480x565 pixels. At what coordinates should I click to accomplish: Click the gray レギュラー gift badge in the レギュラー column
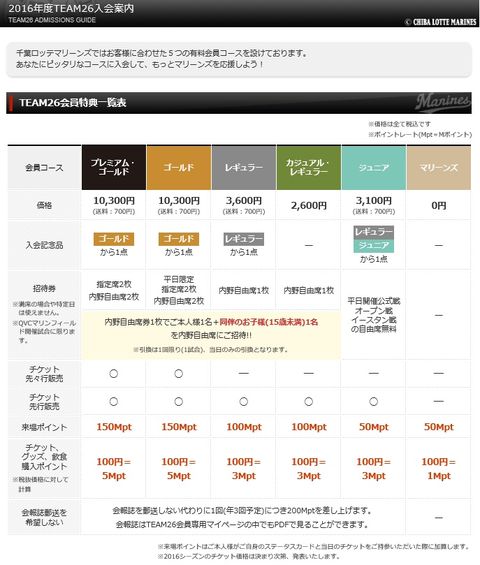tap(244, 239)
